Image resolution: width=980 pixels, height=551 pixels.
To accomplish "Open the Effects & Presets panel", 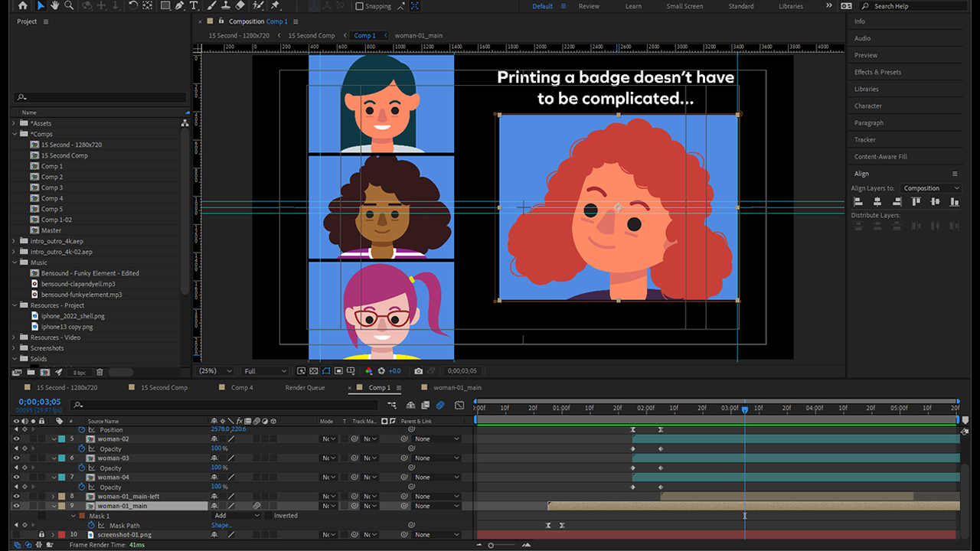I will pyautogui.click(x=877, y=72).
